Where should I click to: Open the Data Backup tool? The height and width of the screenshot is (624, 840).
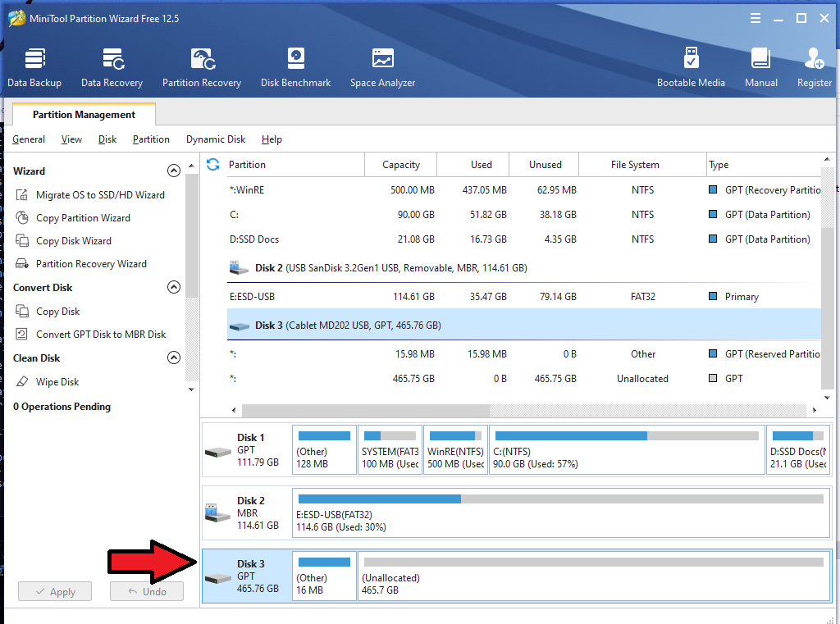click(x=34, y=67)
